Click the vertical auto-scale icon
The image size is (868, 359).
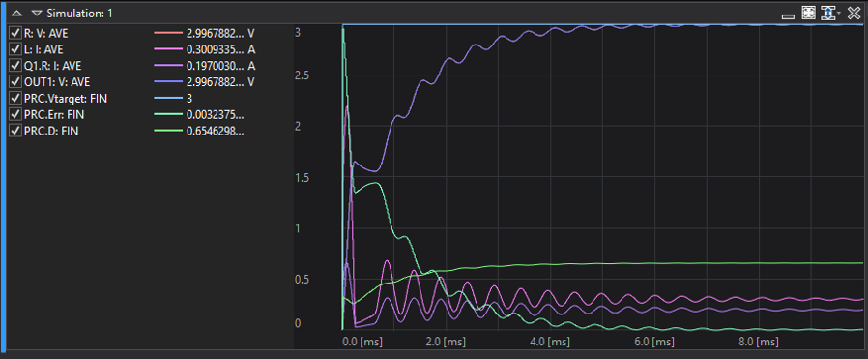click(827, 13)
